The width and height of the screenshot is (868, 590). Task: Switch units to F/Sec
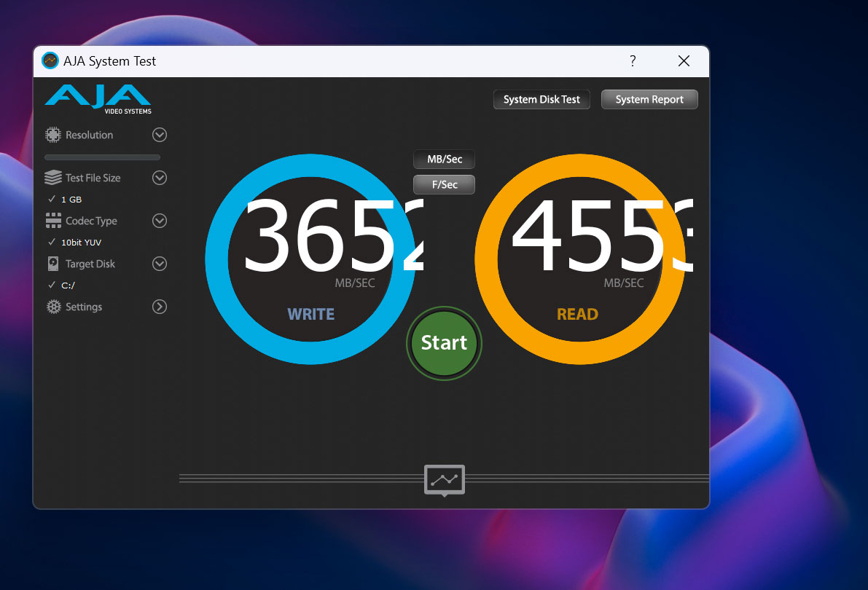tap(445, 185)
